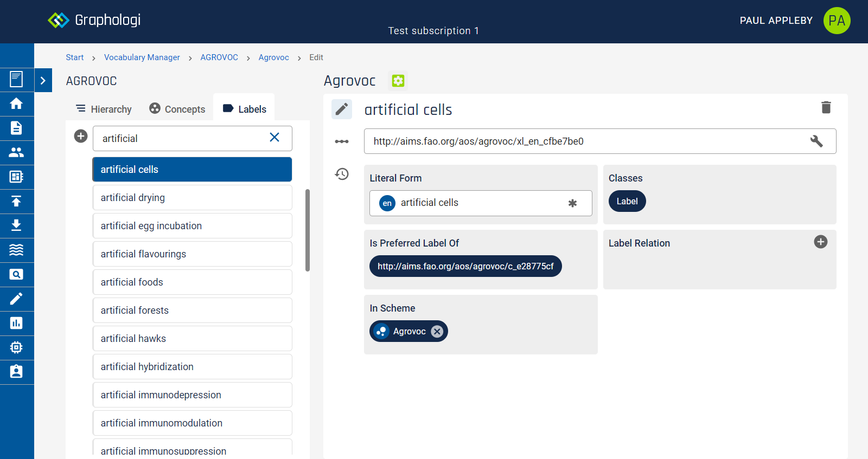Image resolution: width=868 pixels, height=459 pixels.
Task: Open the users group icon in the sidebar
Action: (16, 152)
